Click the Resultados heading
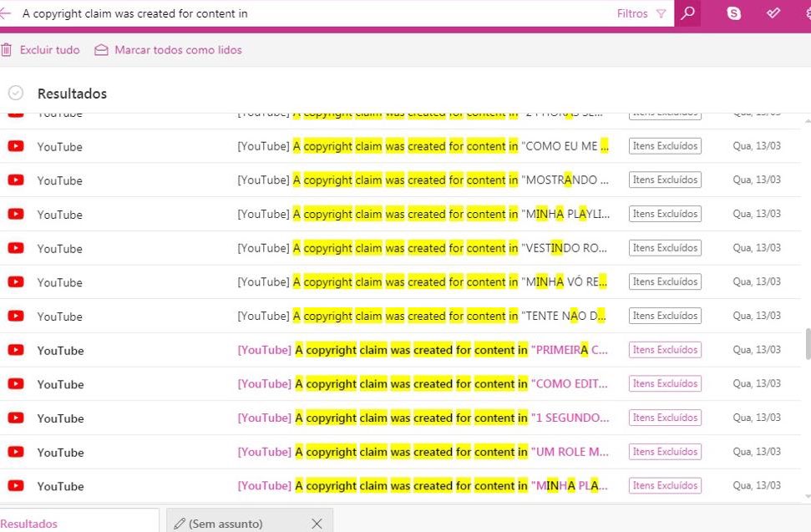The height and width of the screenshot is (532, 811). pos(72,94)
